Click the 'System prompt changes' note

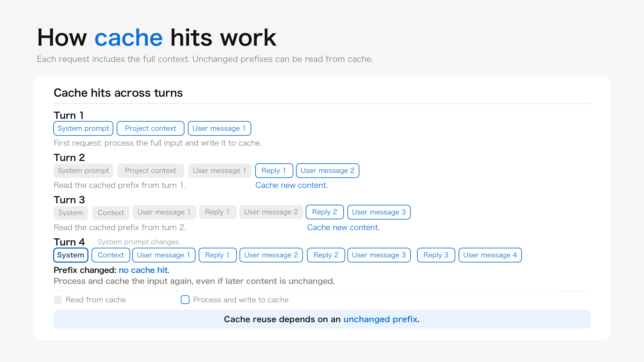click(x=138, y=242)
